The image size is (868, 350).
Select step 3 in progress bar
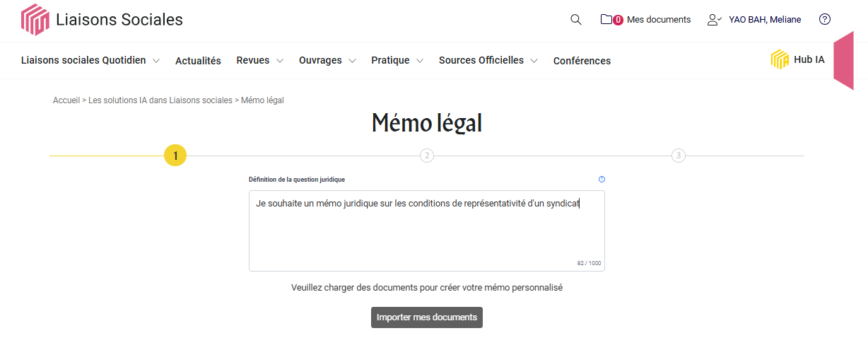pos(679,156)
